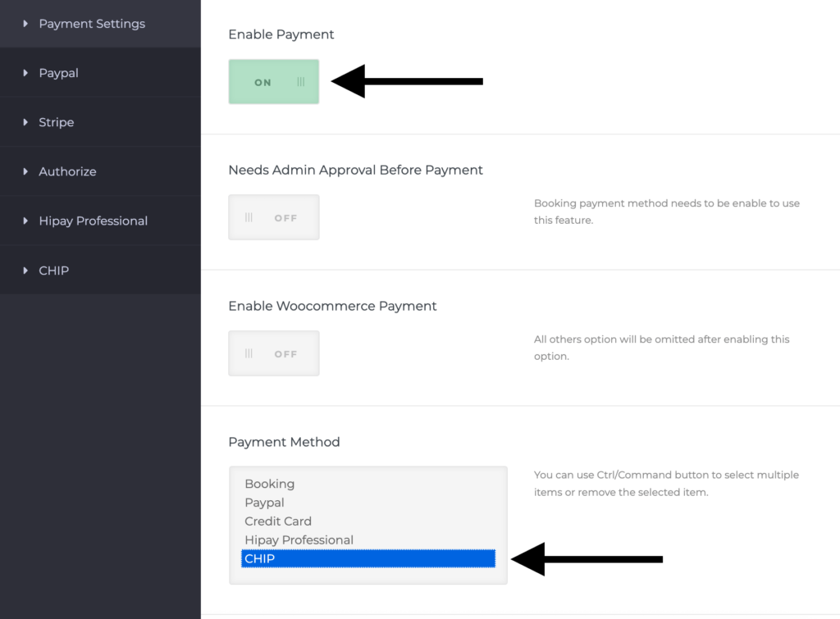Click the arrow beside Hipay Professional in sidebar

(25, 221)
